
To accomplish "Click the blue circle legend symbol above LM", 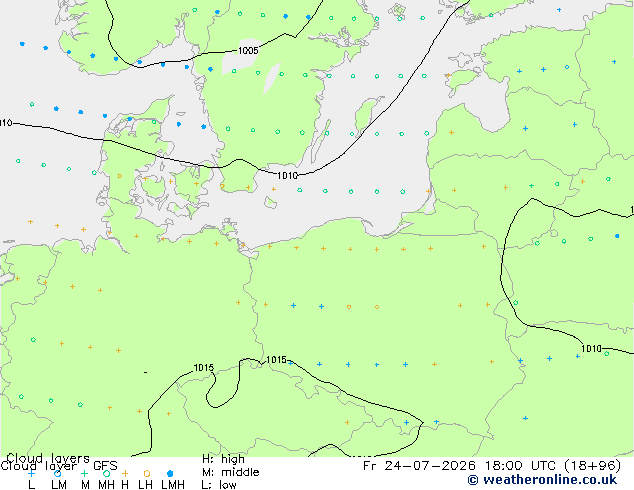I will [x=58, y=473].
